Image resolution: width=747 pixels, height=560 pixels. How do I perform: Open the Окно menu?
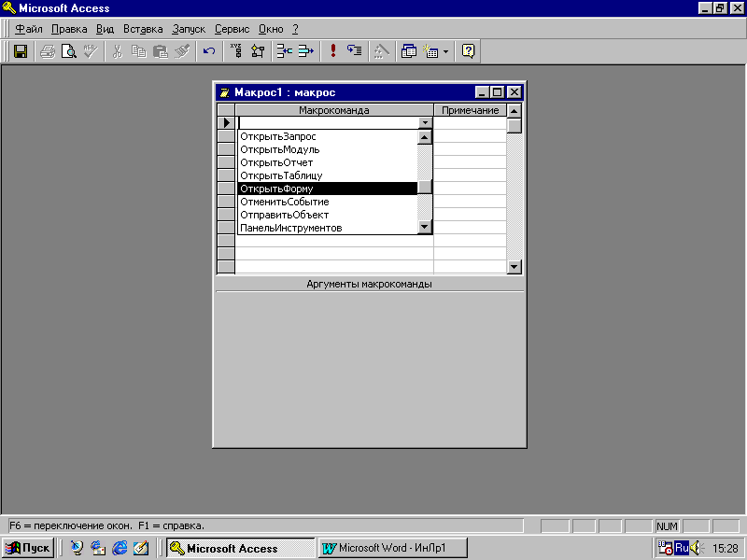271,29
